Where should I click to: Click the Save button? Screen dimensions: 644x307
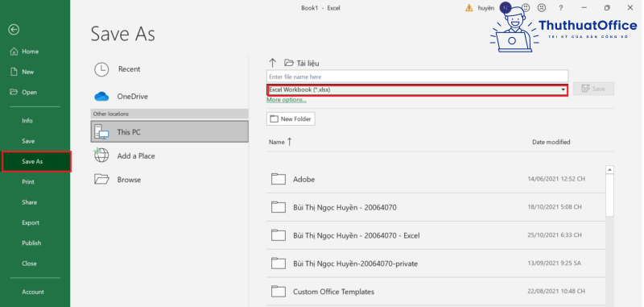tap(593, 89)
